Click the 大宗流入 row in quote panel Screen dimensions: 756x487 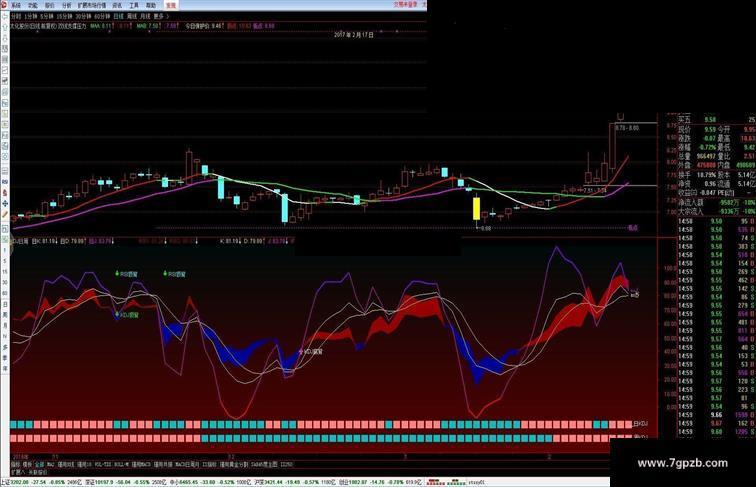pos(716,211)
